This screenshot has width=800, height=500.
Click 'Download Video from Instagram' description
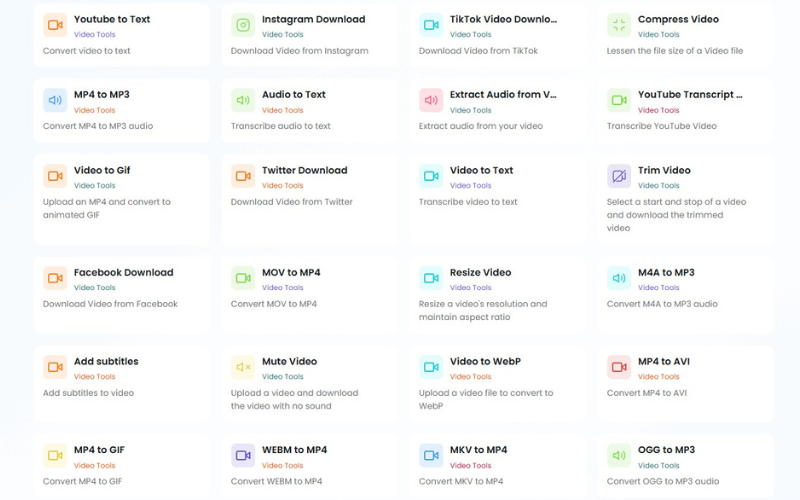point(299,51)
